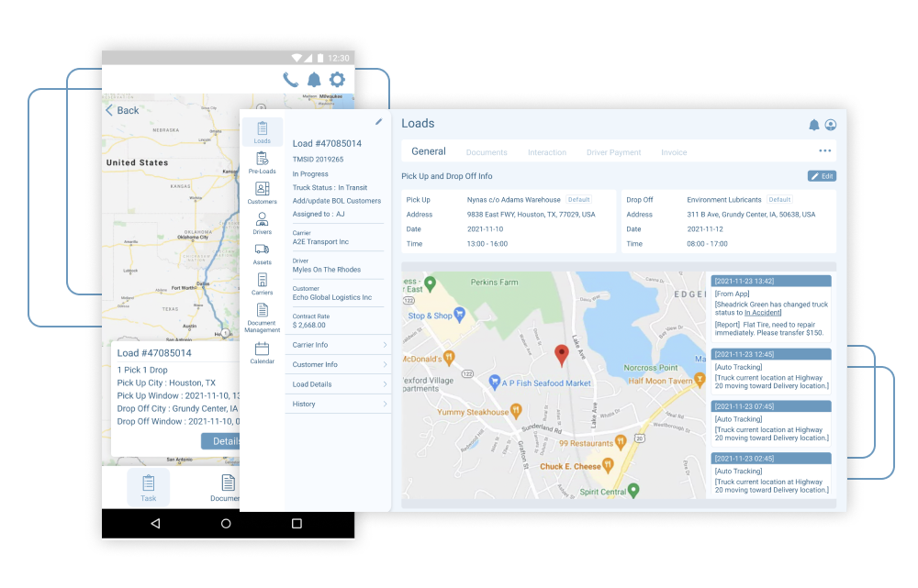Tap the Details button on mobile load card
The image size is (918, 588).
220,441
